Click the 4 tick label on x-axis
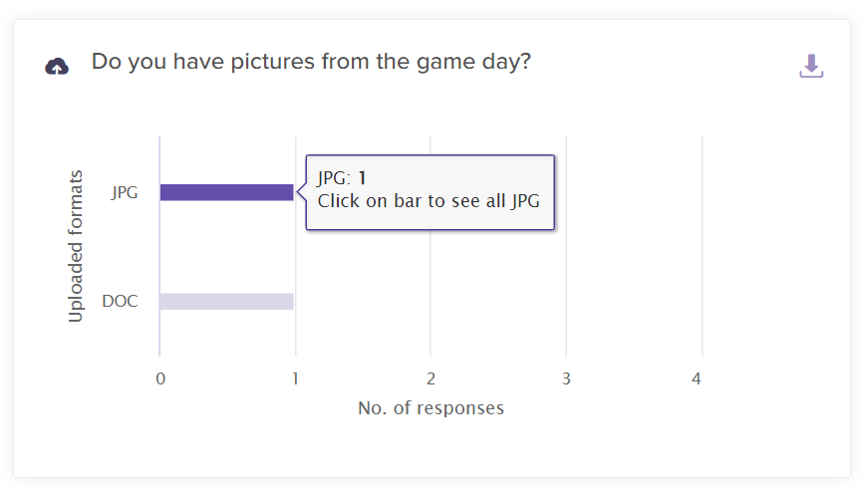The height and width of the screenshot is (494, 868). (x=697, y=378)
